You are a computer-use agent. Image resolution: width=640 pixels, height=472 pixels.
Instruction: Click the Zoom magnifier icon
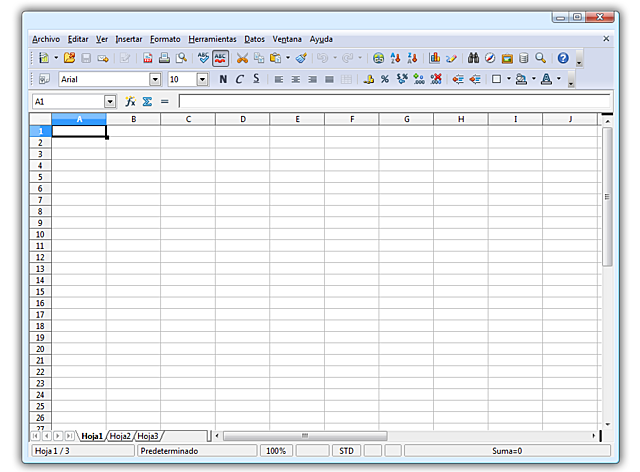tap(540, 58)
